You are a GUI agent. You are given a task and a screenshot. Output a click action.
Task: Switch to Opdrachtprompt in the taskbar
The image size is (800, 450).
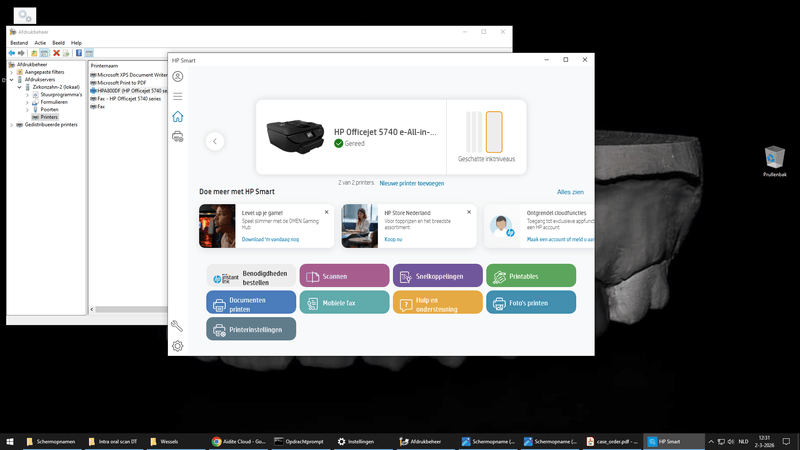[300, 442]
